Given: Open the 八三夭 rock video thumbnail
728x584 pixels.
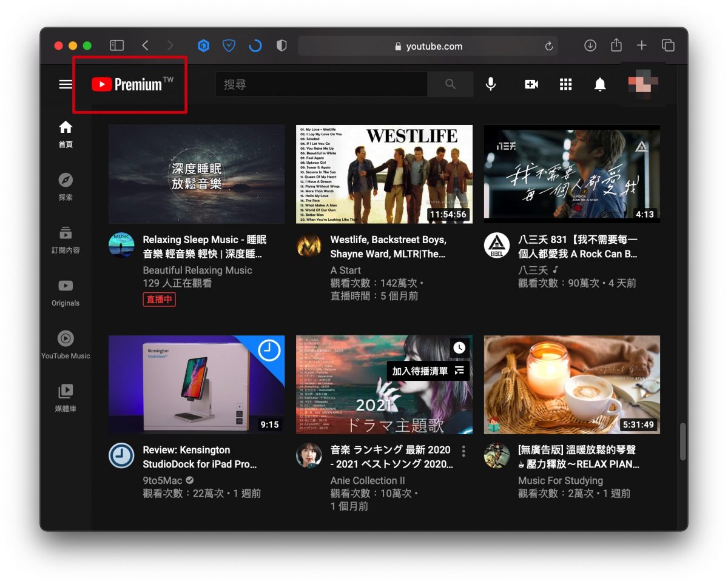Looking at the screenshot, I should click(572, 174).
